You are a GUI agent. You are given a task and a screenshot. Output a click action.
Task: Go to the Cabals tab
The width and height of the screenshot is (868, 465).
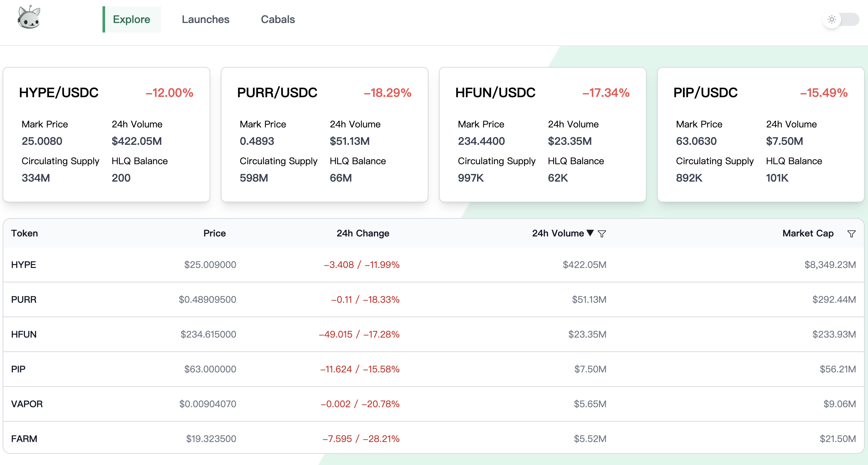[x=278, y=19]
